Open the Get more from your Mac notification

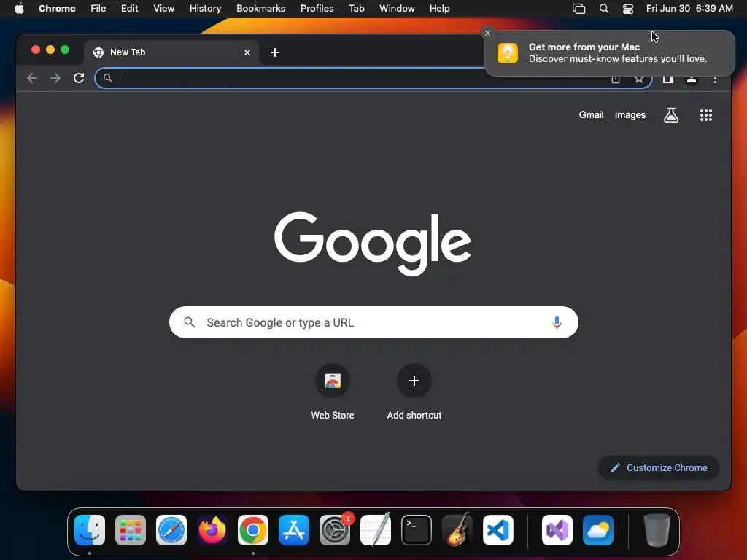point(610,52)
